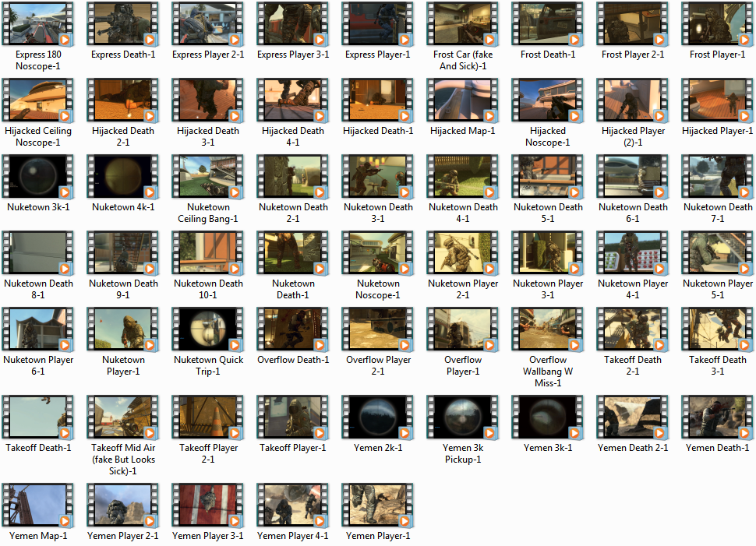Screen dimensions: 756x546
Task: Open the Express Death-1 video thumbnail
Action: 123,23
